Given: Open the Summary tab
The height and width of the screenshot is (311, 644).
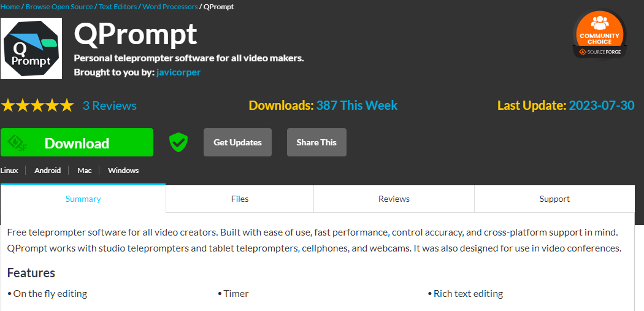Looking at the screenshot, I should point(83,199).
